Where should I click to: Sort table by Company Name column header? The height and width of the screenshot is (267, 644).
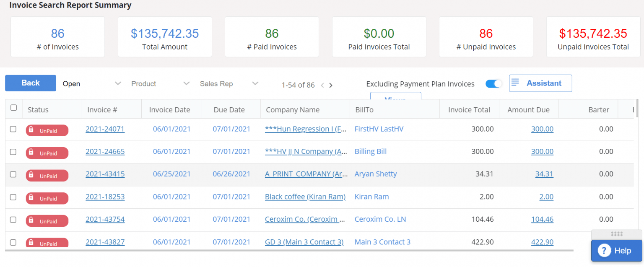tap(293, 110)
